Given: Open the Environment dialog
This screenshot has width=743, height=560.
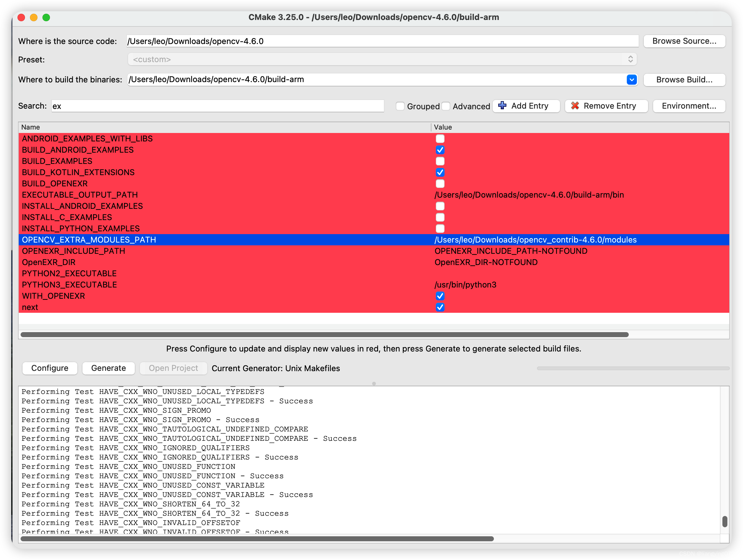Looking at the screenshot, I should click(689, 106).
